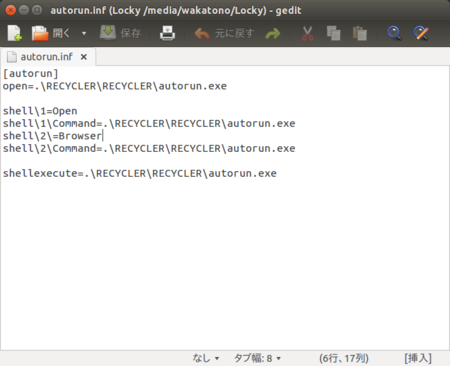This screenshot has width=450, height=366.
Task: Open find and replace icon
Action: pos(421,33)
